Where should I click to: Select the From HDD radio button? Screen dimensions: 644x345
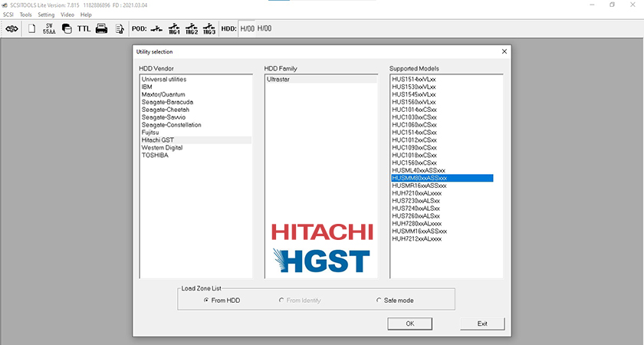click(222, 301)
